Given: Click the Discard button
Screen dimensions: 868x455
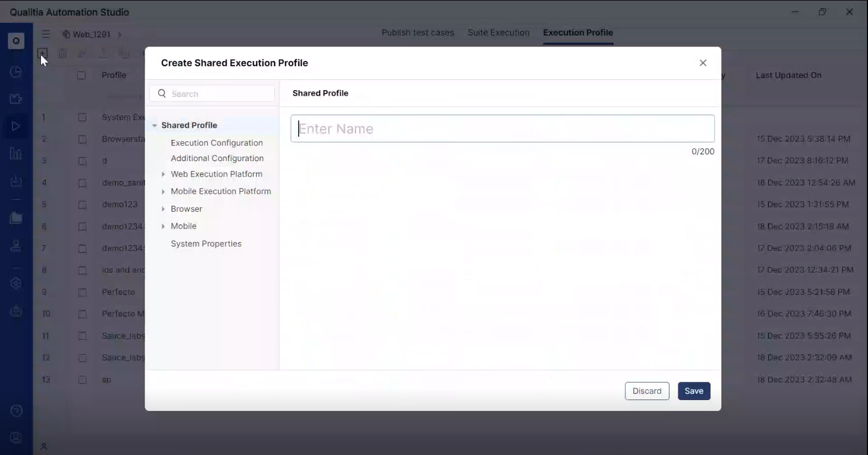Looking at the screenshot, I should click(x=647, y=391).
